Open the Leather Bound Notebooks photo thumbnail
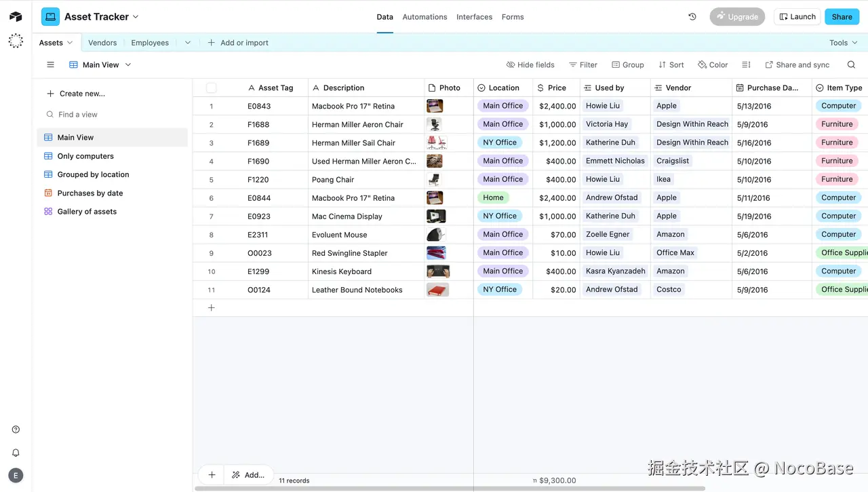Image resolution: width=868 pixels, height=492 pixels. click(437, 290)
